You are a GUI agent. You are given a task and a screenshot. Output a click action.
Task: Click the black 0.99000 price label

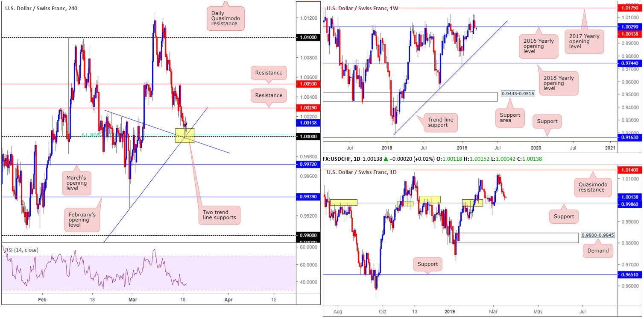[x=308, y=235]
